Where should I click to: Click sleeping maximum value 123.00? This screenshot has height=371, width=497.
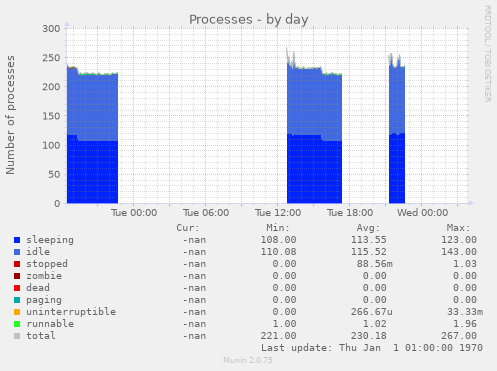click(459, 240)
